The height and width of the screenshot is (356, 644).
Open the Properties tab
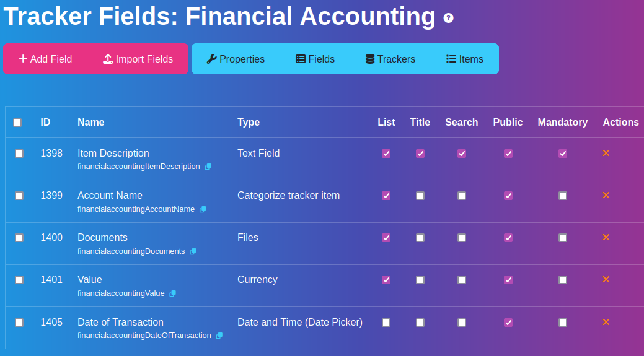[x=236, y=59]
